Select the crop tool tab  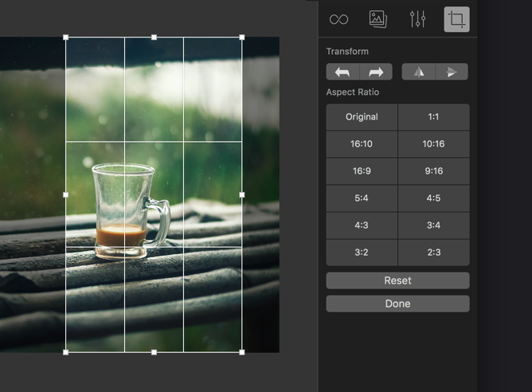456,19
